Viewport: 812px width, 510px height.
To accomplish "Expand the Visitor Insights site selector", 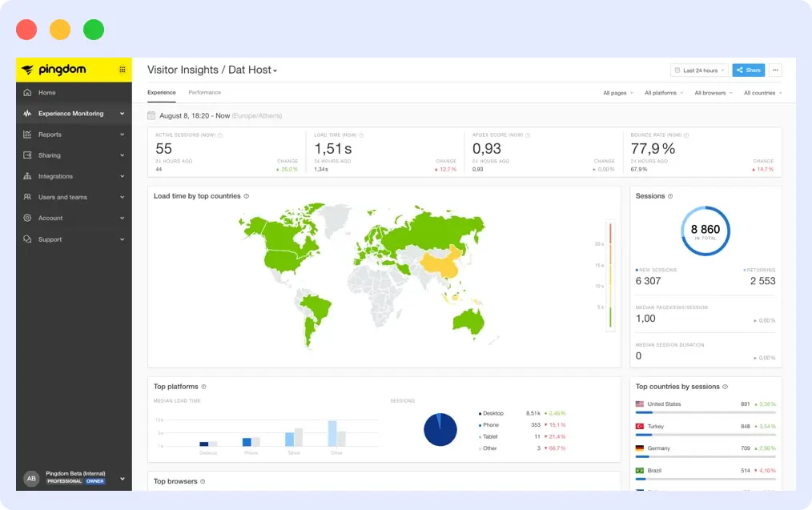I will 273,70.
